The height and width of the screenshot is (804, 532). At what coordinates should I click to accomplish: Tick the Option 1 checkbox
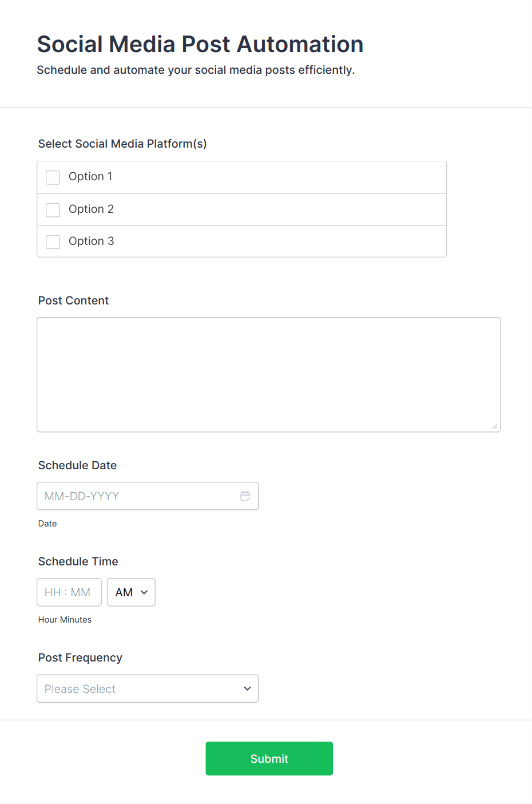(53, 177)
